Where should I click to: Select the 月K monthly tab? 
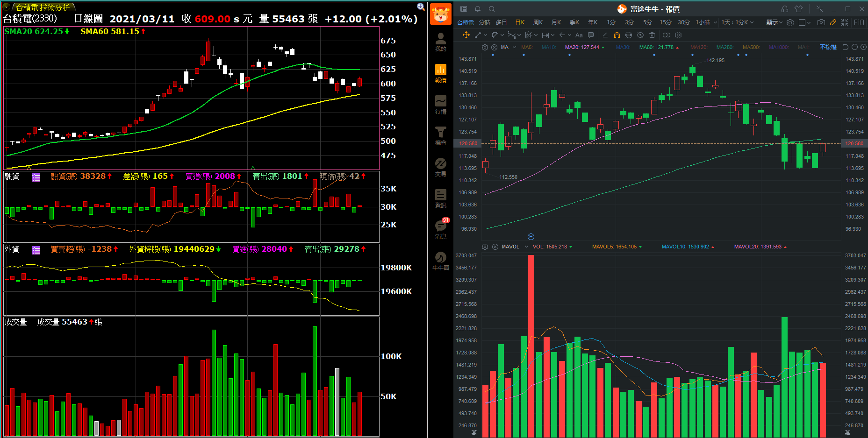(x=556, y=22)
